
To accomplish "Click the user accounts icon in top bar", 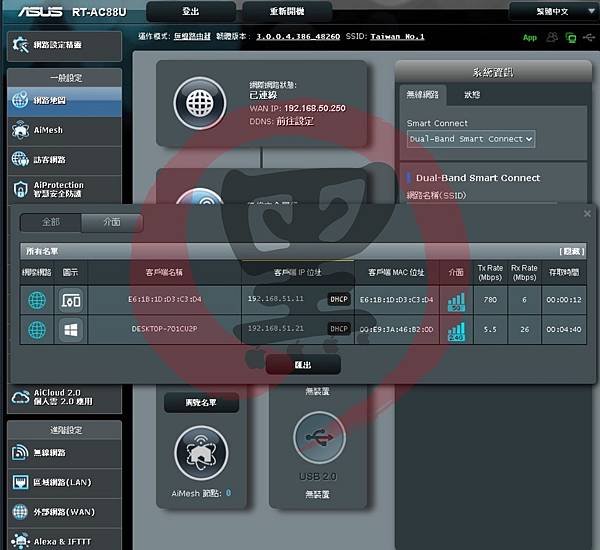I will click(x=552, y=37).
